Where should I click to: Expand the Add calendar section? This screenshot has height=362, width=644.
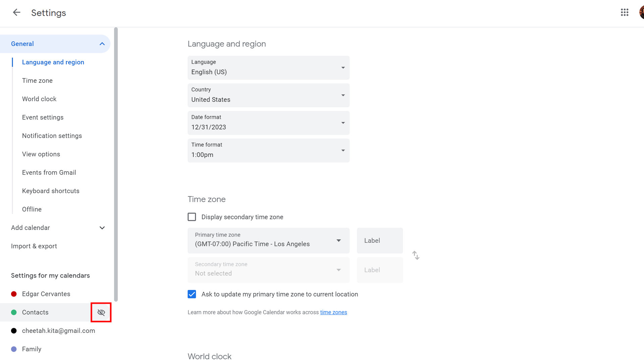[102, 228]
